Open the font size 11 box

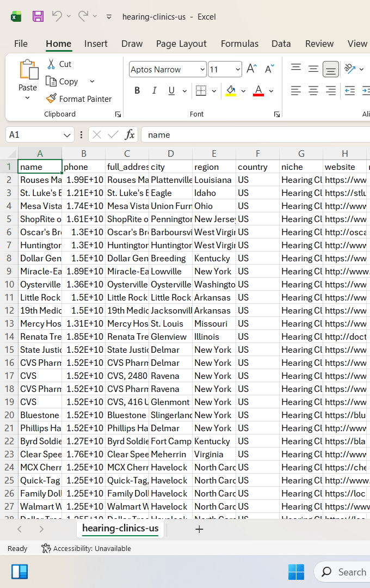pos(225,69)
